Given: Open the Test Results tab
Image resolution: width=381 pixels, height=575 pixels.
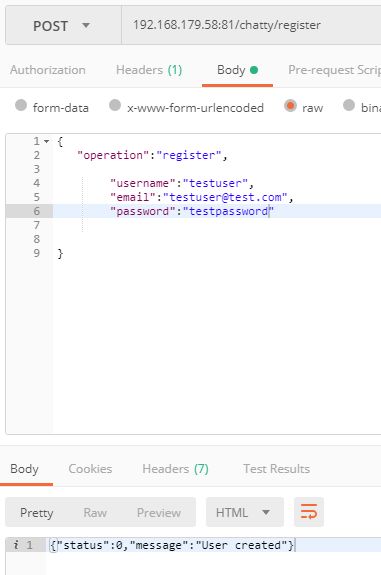Looking at the screenshot, I should (x=276, y=469).
